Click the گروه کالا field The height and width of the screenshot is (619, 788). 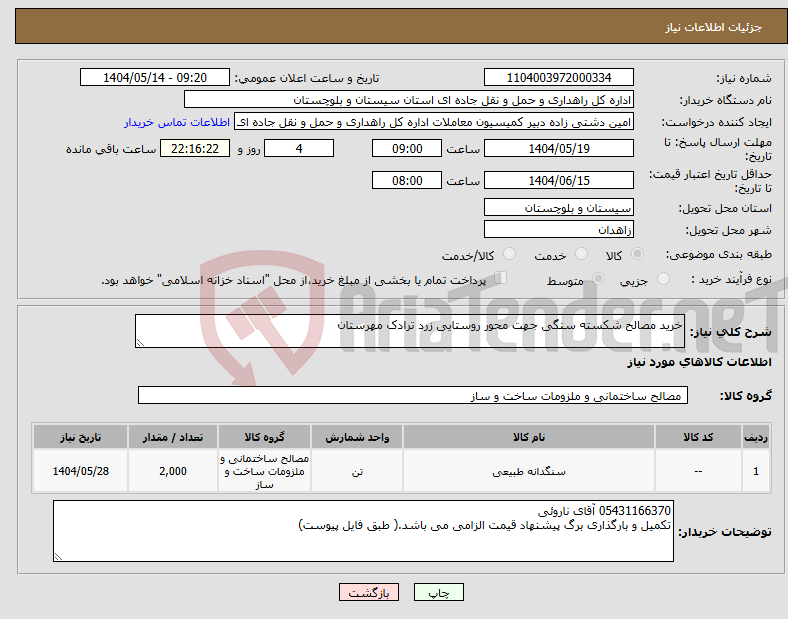[x=413, y=395]
